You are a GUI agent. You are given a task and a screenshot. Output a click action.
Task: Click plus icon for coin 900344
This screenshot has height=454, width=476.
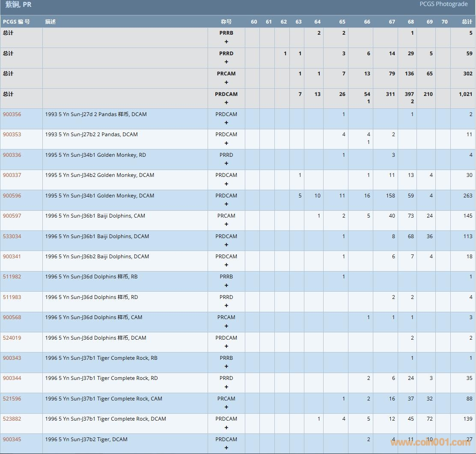point(226,387)
